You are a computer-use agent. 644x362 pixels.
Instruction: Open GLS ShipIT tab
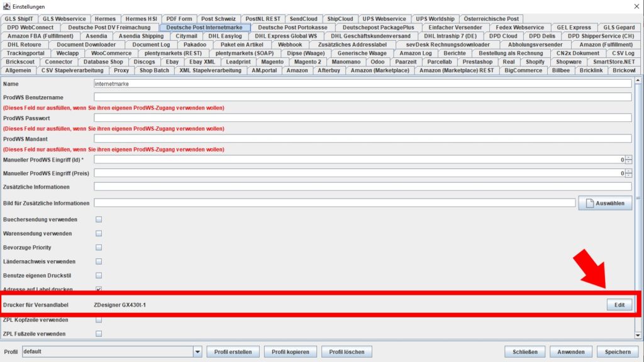[x=19, y=19]
